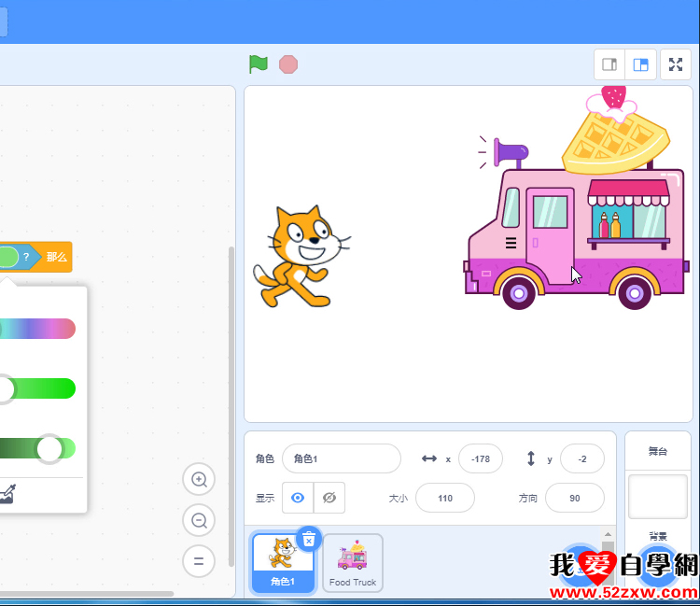Hide the sprite using crossed-eye icon
The image size is (700, 606).
(x=329, y=498)
